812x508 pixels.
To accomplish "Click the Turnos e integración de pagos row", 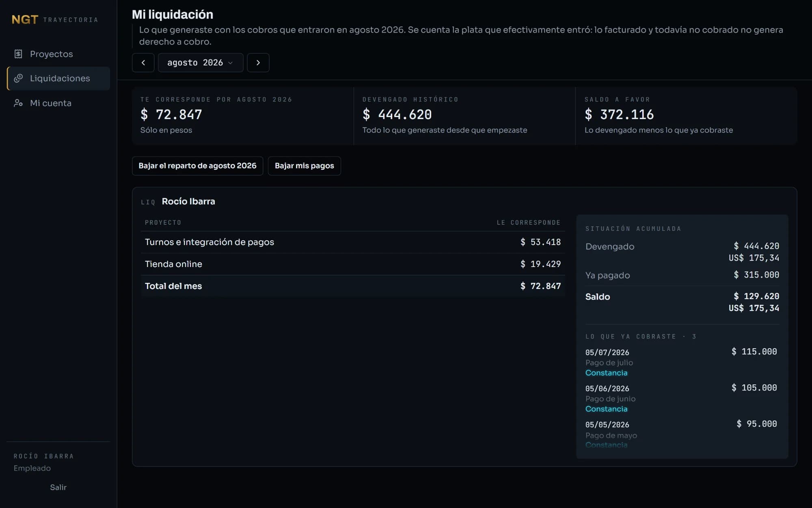I will (353, 242).
